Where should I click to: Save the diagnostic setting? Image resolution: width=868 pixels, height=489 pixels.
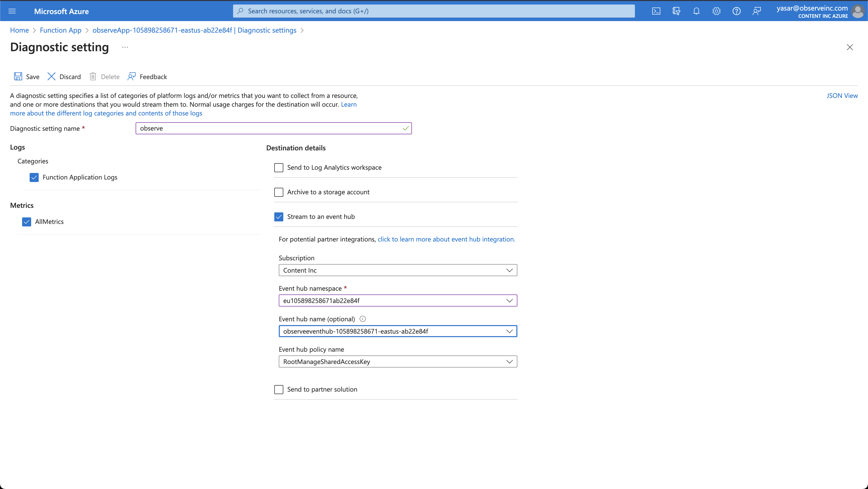click(x=27, y=77)
